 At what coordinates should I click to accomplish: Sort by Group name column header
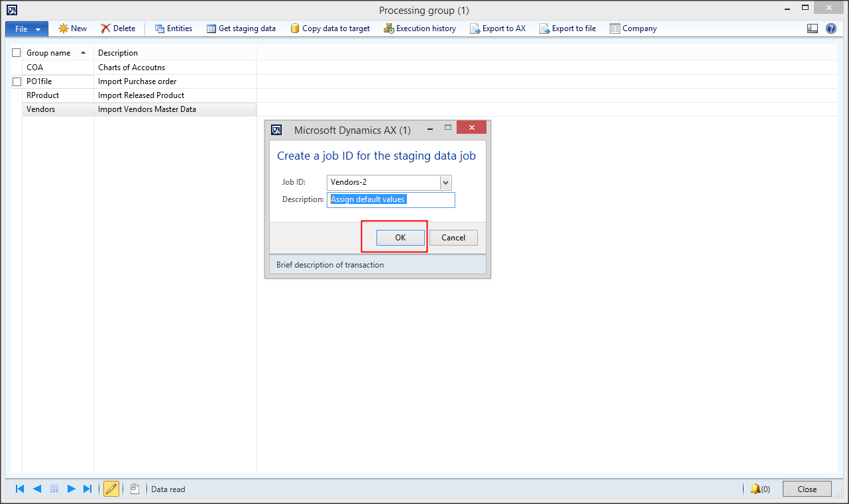pos(56,53)
